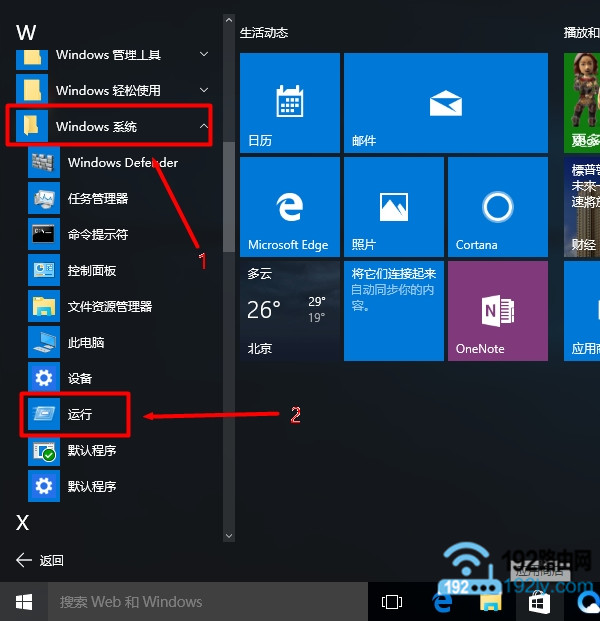Open the 财经 finance news tile
Screen dimensions: 600x621
(x=582, y=207)
